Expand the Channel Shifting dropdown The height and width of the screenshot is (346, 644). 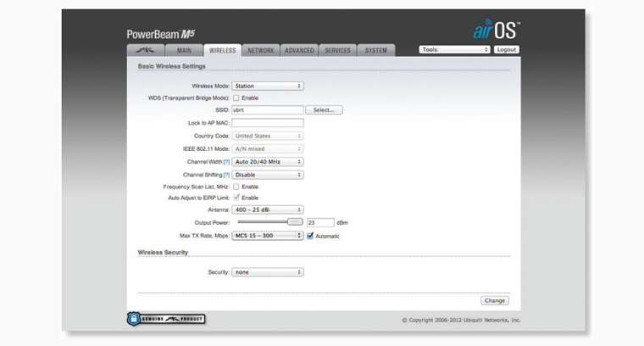pos(268,175)
